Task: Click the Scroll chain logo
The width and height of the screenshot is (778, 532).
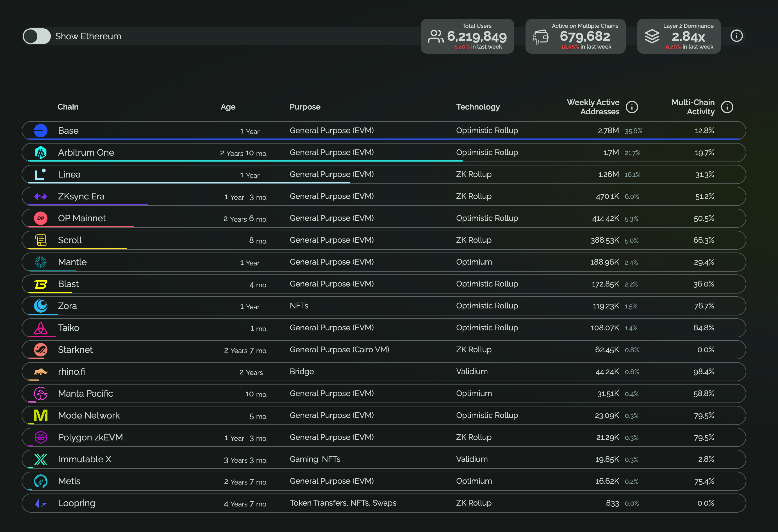Action: [x=41, y=240]
